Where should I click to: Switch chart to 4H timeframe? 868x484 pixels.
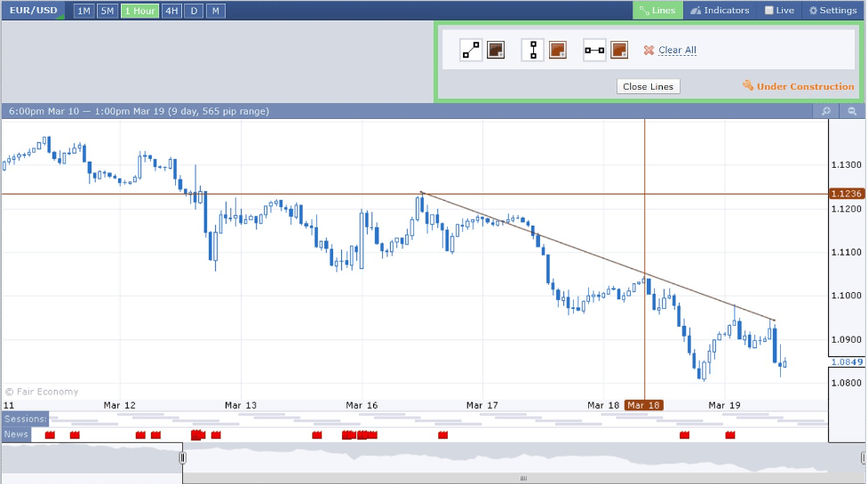point(171,11)
